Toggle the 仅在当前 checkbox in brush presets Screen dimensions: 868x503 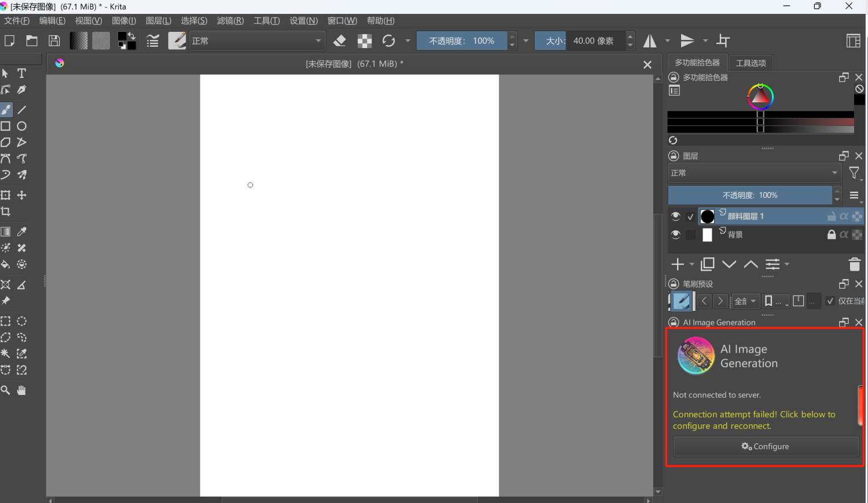coord(830,301)
